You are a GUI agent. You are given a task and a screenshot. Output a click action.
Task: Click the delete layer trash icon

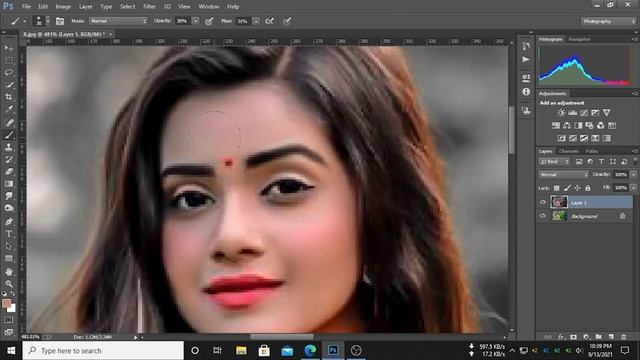tap(623, 337)
